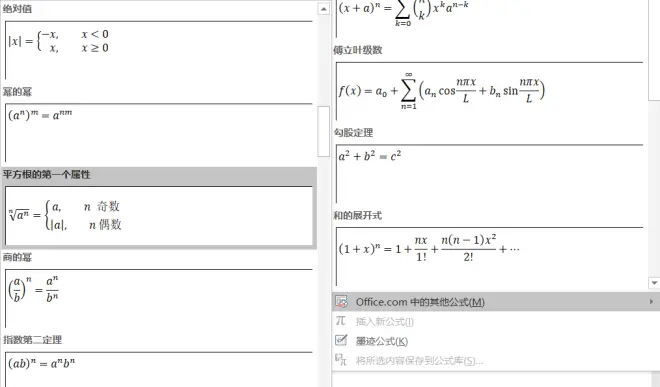
Task: Insert the Fourier series f(x) equation
Action: coord(490,91)
